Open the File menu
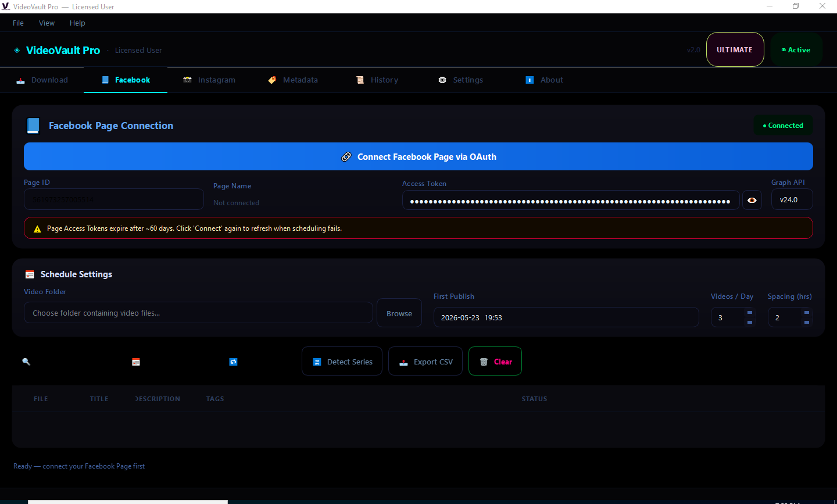837x504 pixels. tap(18, 23)
